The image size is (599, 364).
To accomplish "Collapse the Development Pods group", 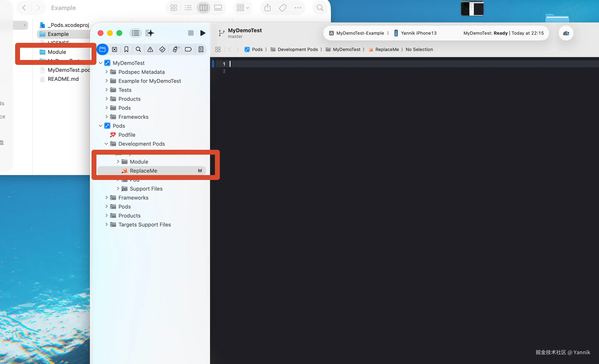I will click(x=106, y=144).
